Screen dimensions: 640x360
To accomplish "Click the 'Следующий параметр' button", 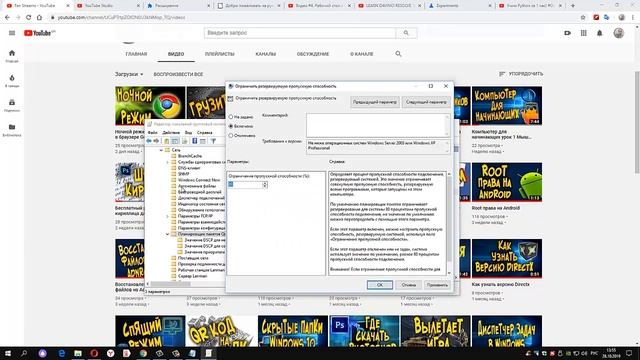I will pos(426,102).
